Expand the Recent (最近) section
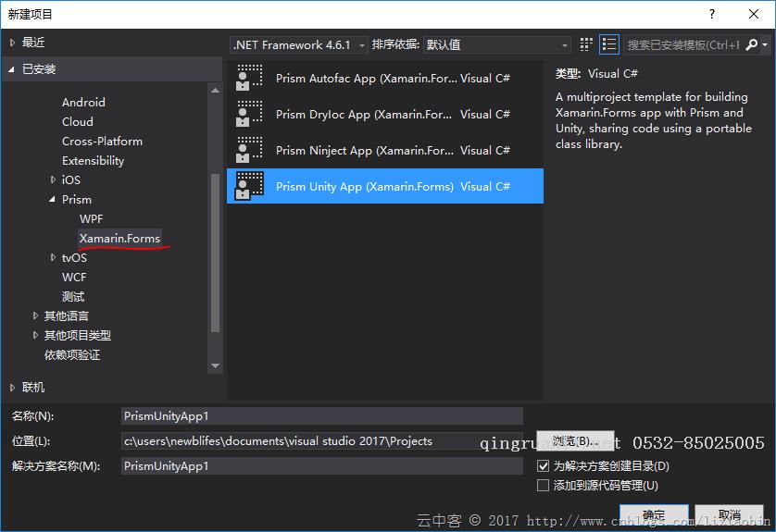The width and height of the screenshot is (776, 532). pos(12,43)
